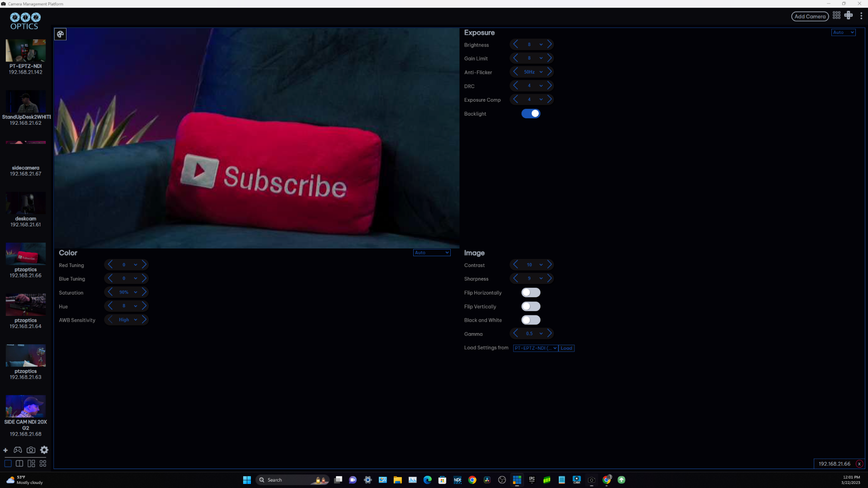Open the color palette icon on video preview
868x488 pixels.
(60, 34)
